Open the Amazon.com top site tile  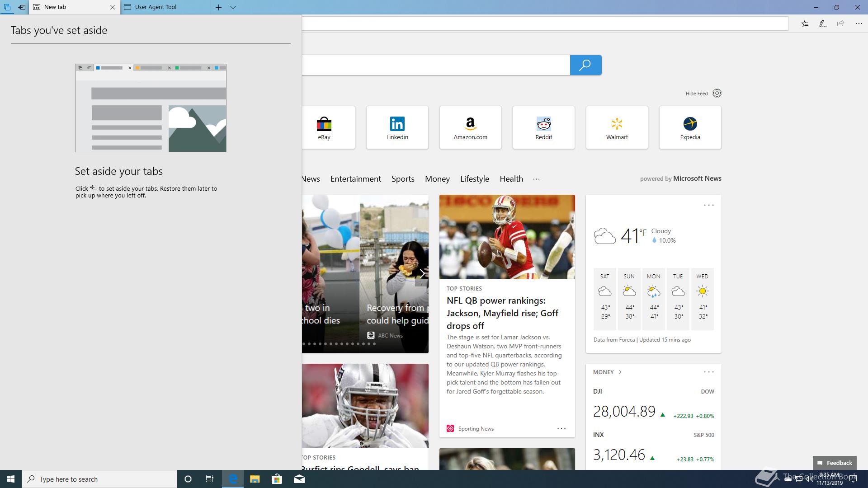tap(471, 127)
